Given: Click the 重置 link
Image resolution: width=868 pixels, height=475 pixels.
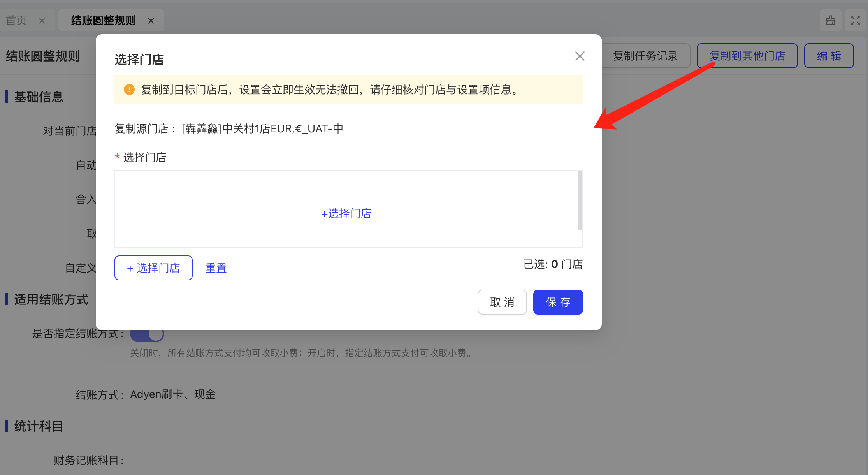Looking at the screenshot, I should [216, 268].
